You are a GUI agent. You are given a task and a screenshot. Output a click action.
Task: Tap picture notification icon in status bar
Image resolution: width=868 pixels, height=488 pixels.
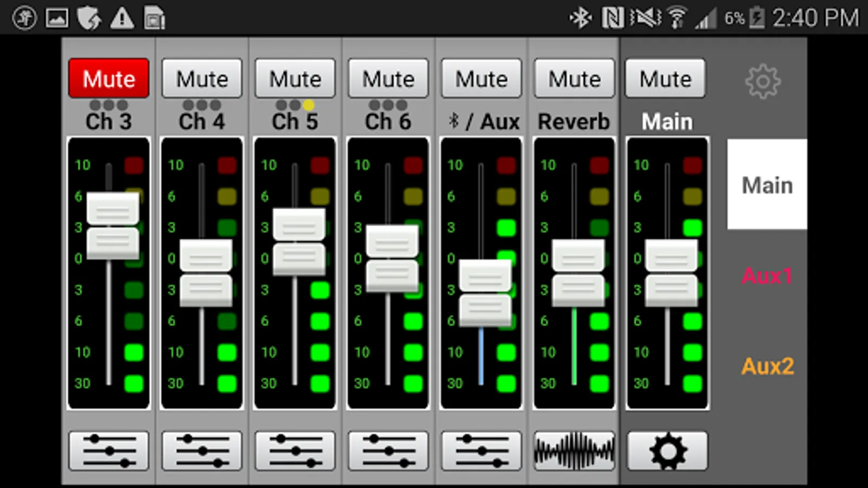[57, 18]
